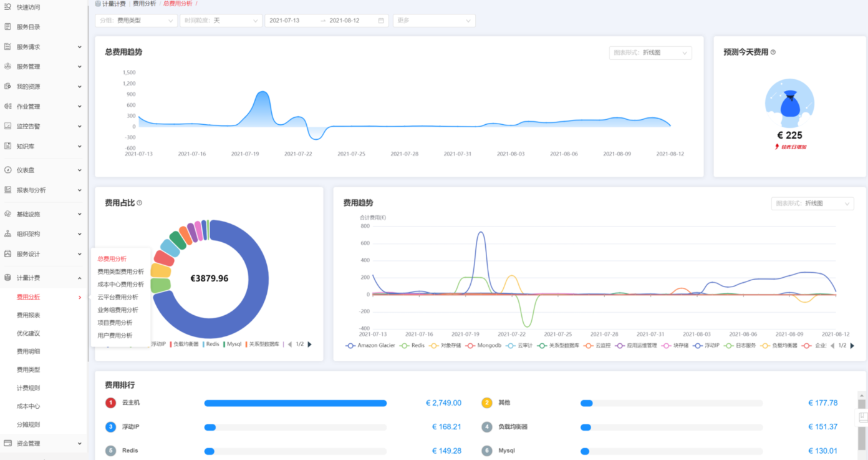Viewport: 868px width, 460px height.
Task: Open the 分组: 费用类型 dropdown
Action: 136,21
